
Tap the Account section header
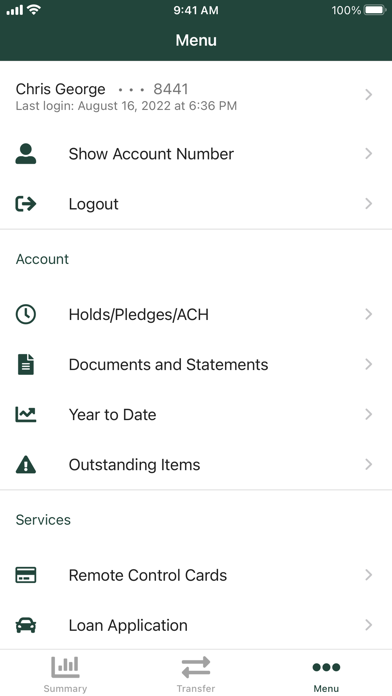click(x=42, y=259)
